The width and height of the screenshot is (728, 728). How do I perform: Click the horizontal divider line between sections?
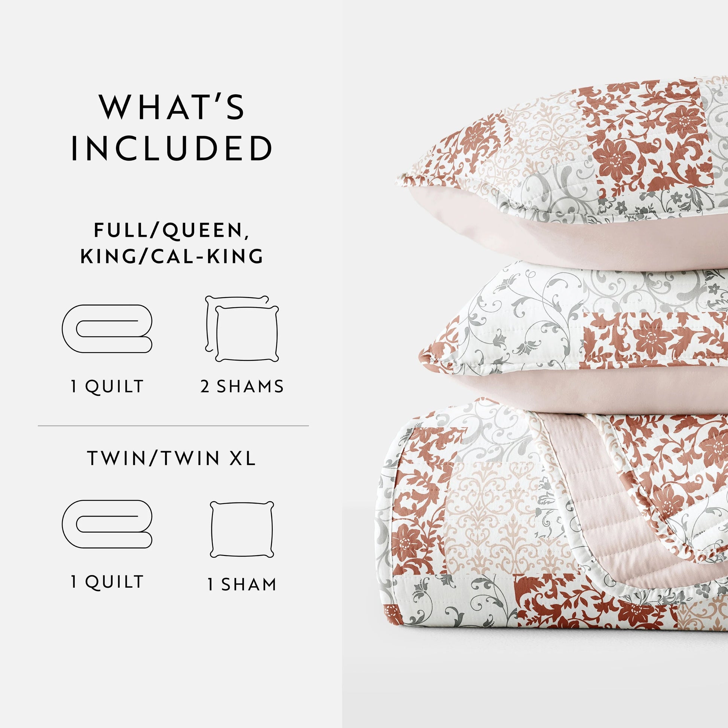(x=173, y=426)
